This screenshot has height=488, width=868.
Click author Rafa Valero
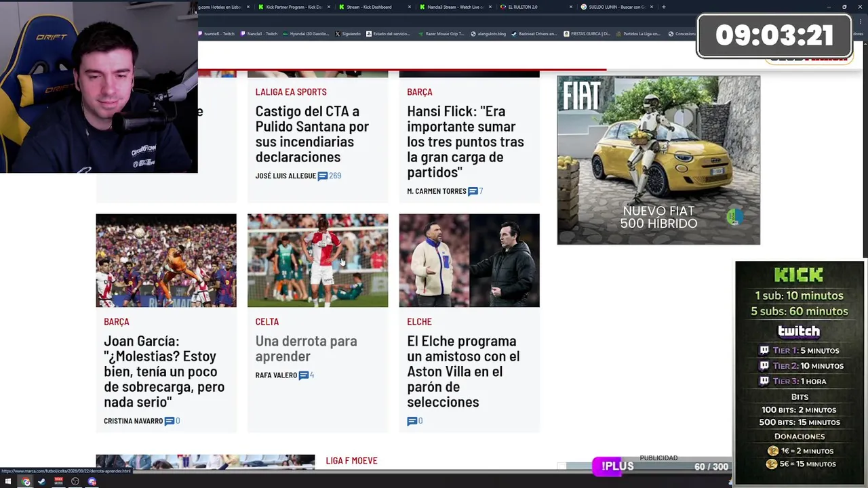276,375
